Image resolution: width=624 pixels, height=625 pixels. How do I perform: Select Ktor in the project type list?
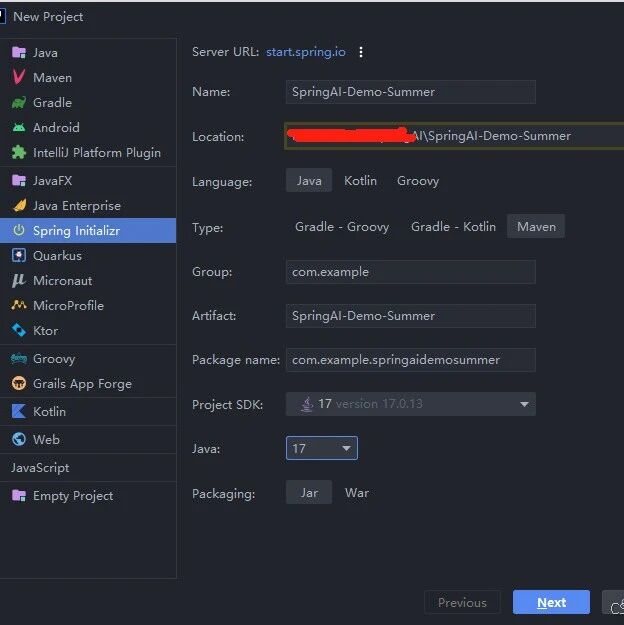pos(88,330)
